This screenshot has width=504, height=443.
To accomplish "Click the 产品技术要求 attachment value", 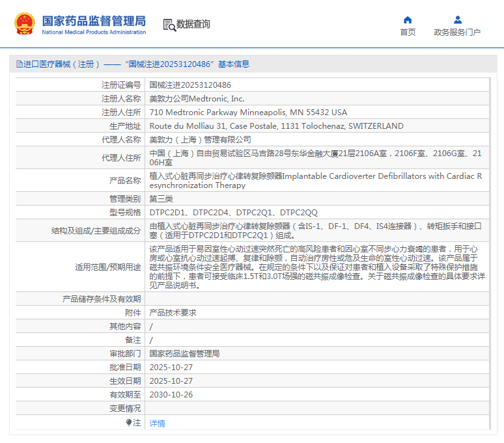I will pos(173,313).
